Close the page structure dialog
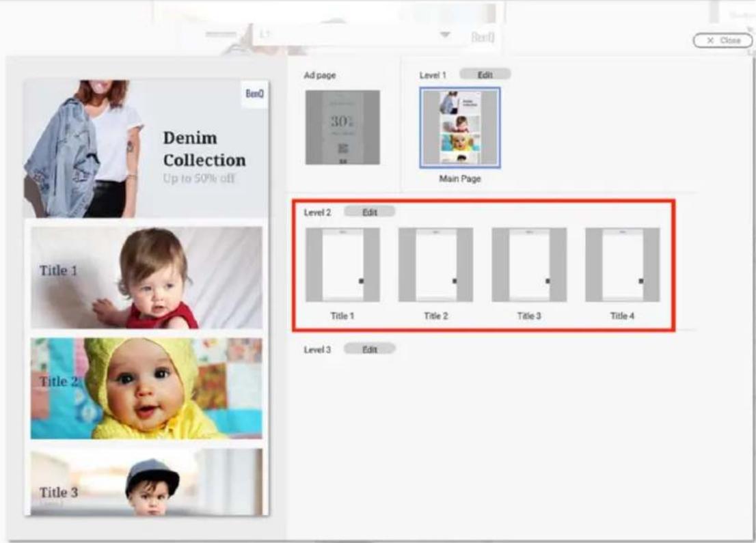756x543 pixels. 723,40
